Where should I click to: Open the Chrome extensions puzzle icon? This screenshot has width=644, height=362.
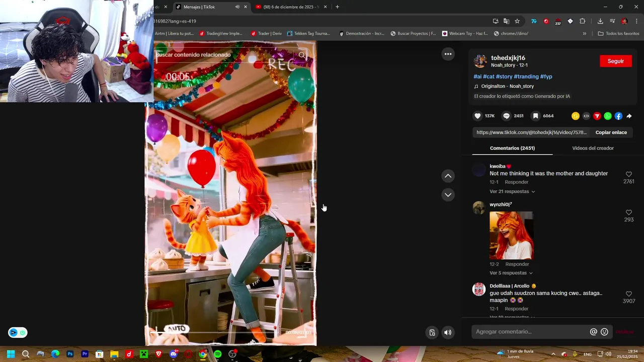tap(582, 21)
